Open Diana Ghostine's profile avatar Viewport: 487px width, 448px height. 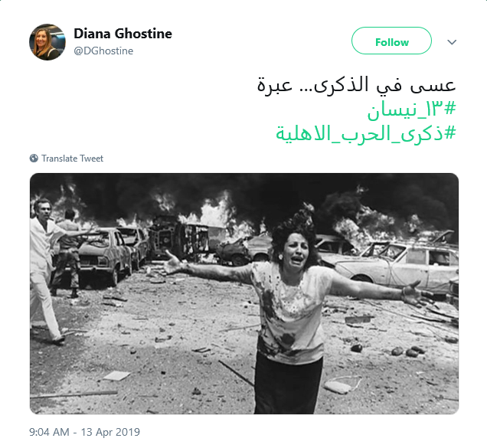tap(47, 42)
